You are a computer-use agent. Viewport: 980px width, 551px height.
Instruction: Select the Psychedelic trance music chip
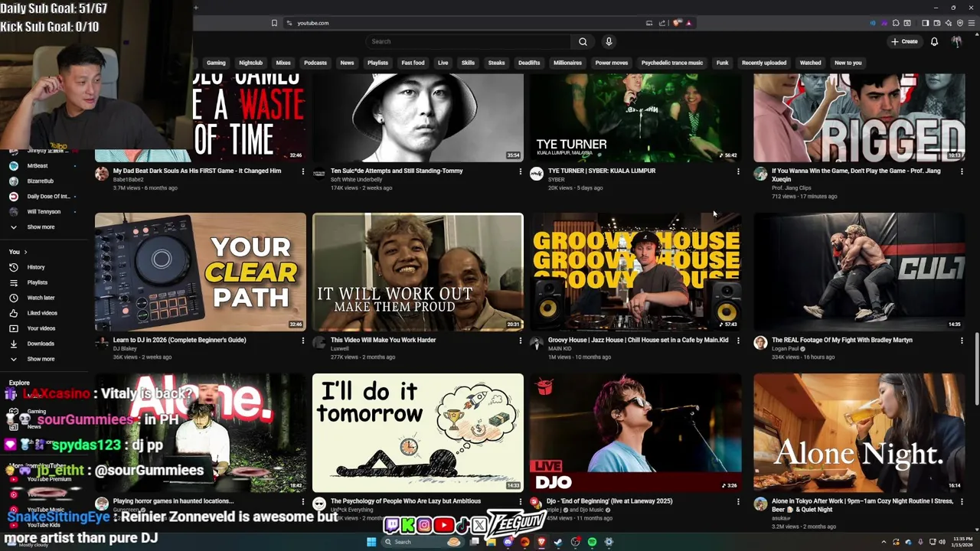672,63
